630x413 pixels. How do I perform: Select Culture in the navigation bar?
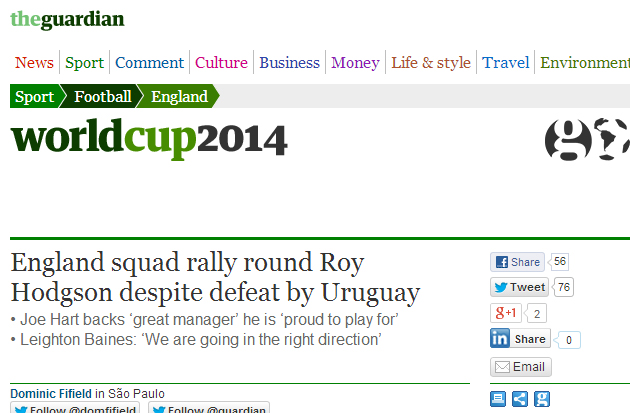pos(221,63)
